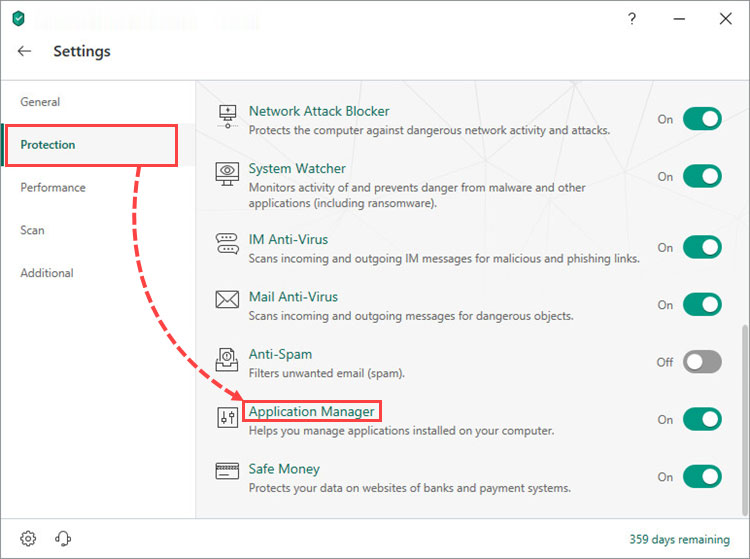Open Safe Money settings link
This screenshot has height=559, width=750.
284,469
